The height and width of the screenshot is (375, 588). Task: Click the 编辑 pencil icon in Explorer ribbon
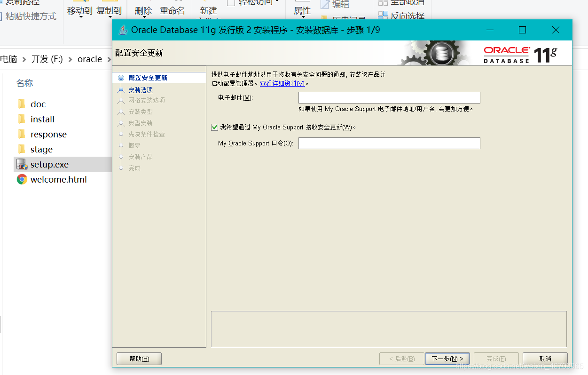point(325,4)
